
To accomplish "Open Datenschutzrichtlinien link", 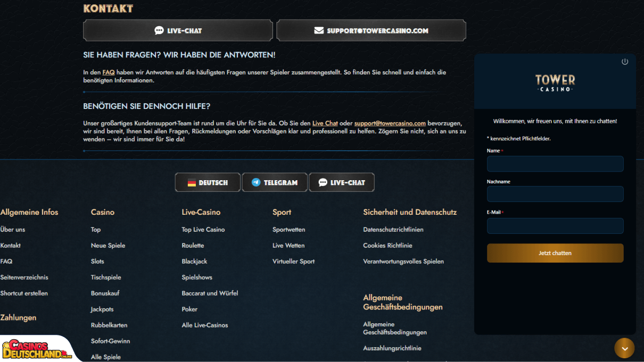I will click(393, 230).
